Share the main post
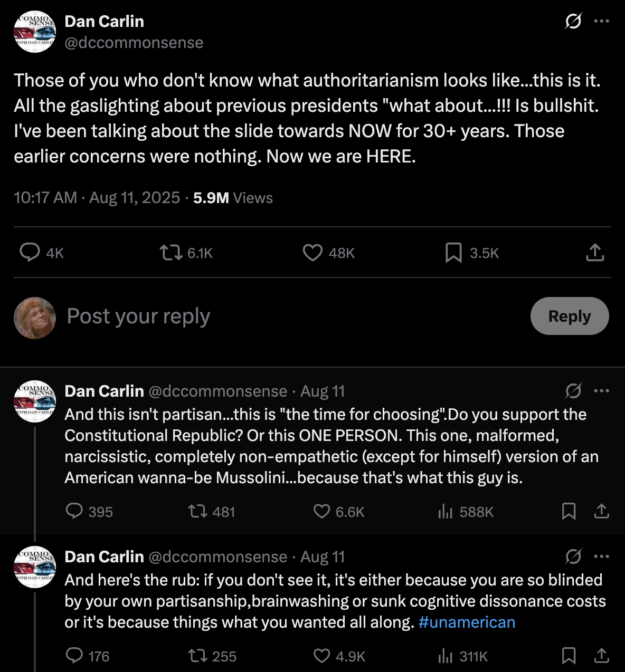The image size is (625, 672). [x=595, y=253]
